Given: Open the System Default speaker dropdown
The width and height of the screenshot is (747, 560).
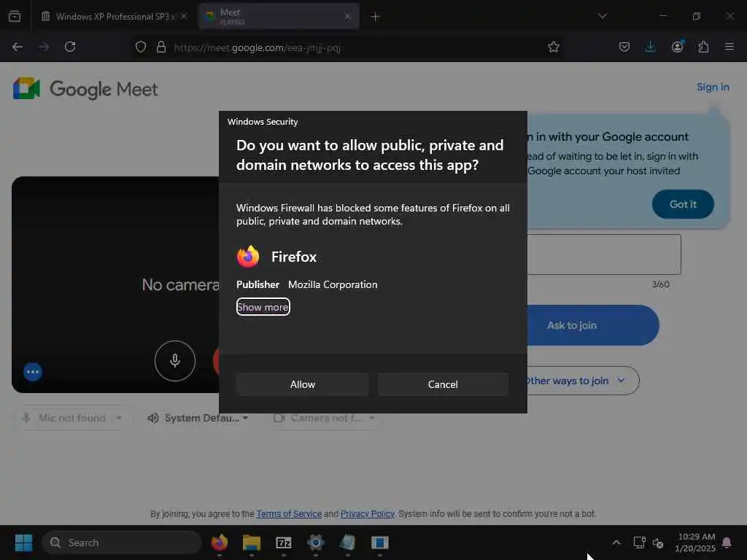Looking at the screenshot, I should tap(198, 418).
